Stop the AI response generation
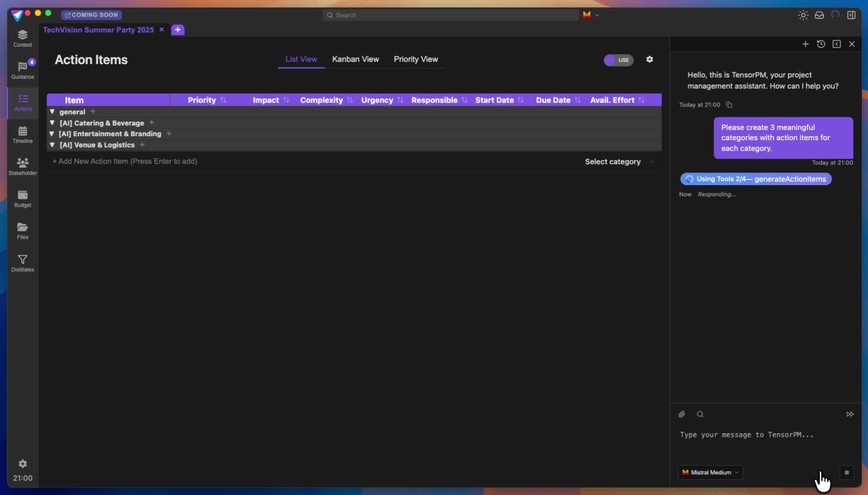The height and width of the screenshot is (495, 868). (846, 473)
